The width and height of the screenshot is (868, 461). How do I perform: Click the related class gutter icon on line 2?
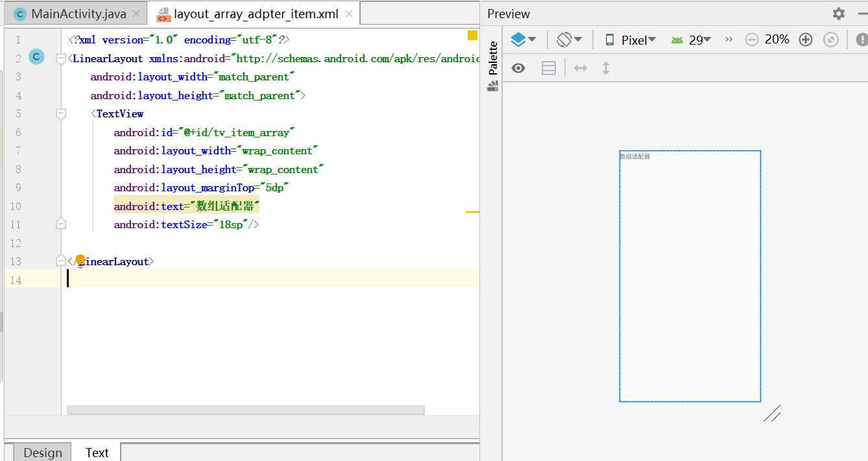point(36,58)
